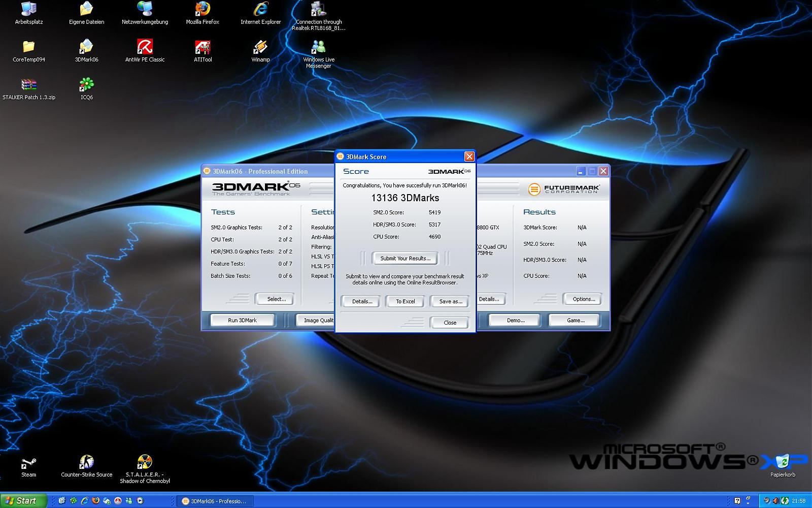The height and width of the screenshot is (508, 812).
Task: Click the Feature Tests 0 of 7 row
Action: [251, 264]
